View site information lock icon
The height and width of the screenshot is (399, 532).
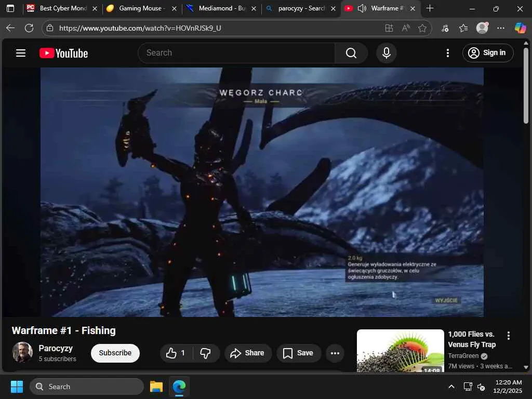click(50, 28)
